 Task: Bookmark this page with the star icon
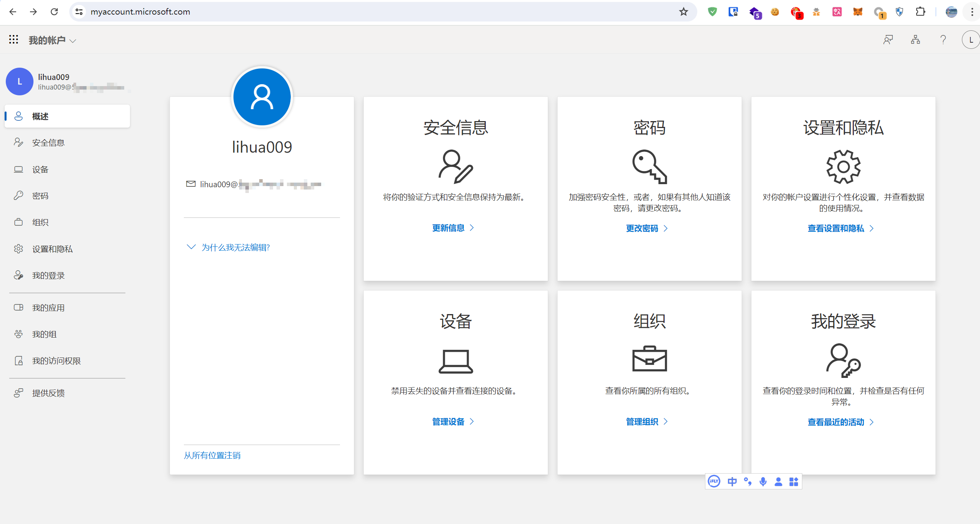click(x=683, y=12)
